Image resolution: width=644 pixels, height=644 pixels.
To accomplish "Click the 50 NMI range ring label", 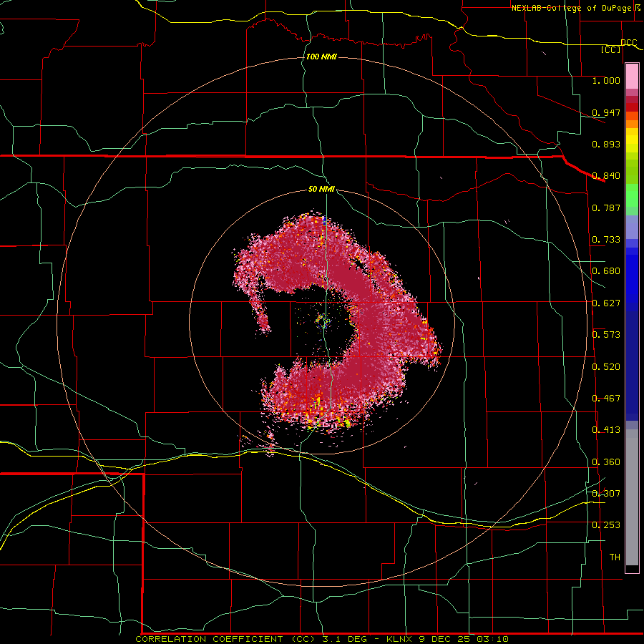I will coord(321,189).
